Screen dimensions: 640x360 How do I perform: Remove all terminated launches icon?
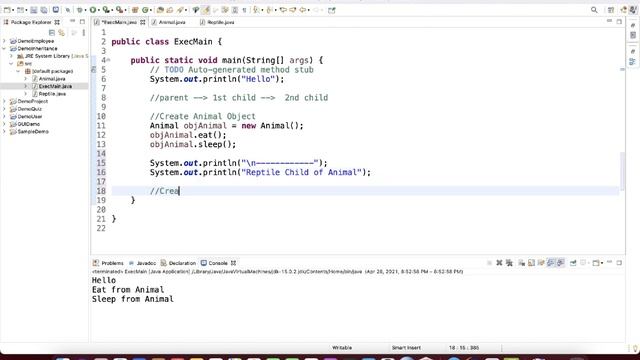[509, 263]
